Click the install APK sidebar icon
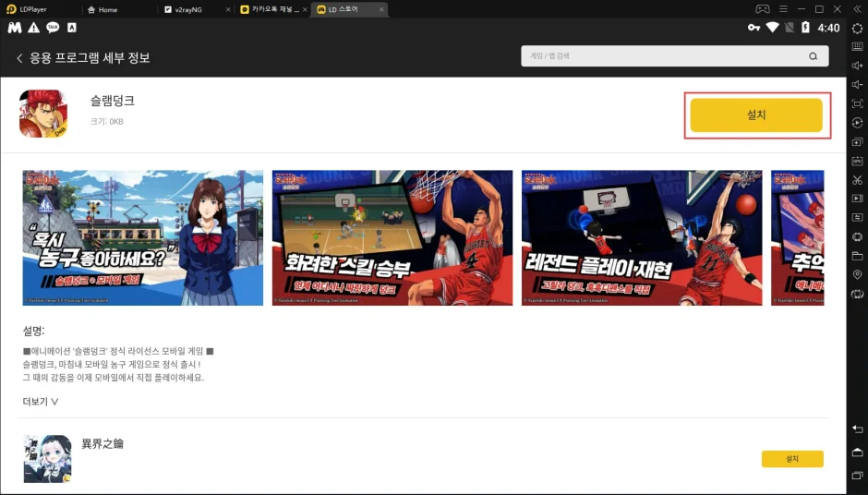The image size is (868, 495). [857, 161]
